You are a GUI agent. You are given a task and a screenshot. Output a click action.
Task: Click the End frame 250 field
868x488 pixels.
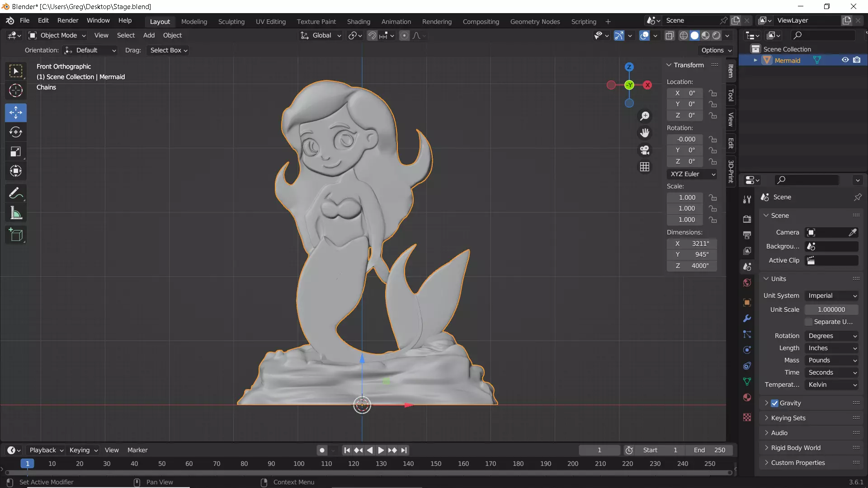tap(709, 450)
